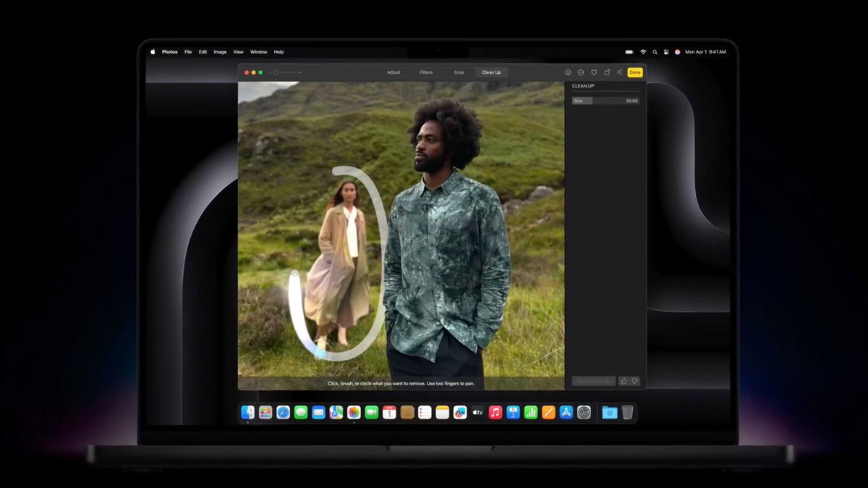Image resolution: width=868 pixels, height=488 pixels.
Task: Click the hide photo minus icon
Action: pos(581,72)
